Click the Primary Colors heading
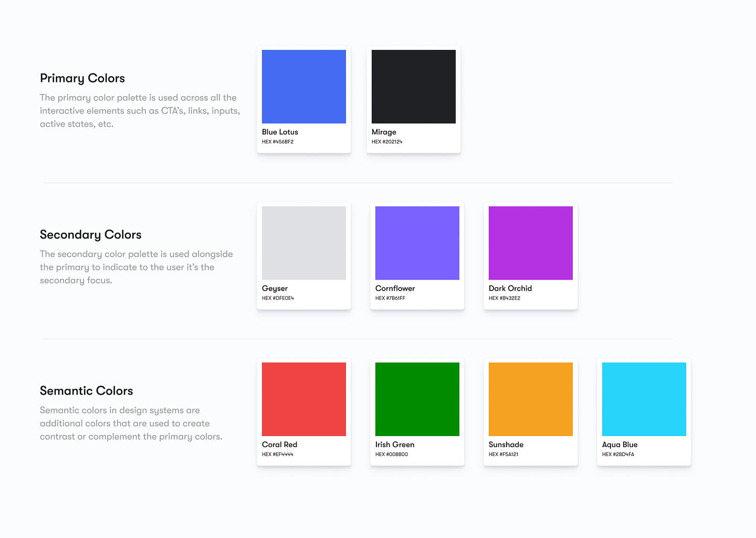The width and height of the screenshot is (756, 538). point(82,78)
